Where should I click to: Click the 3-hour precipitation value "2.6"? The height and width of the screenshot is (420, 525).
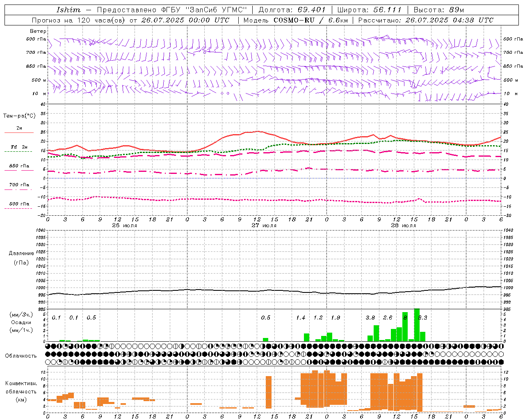pyautogui.click(x=387, y=318)
